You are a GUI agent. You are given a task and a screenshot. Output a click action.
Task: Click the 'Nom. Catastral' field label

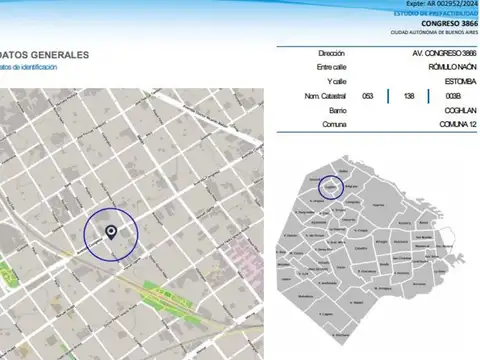click(325, 96)
